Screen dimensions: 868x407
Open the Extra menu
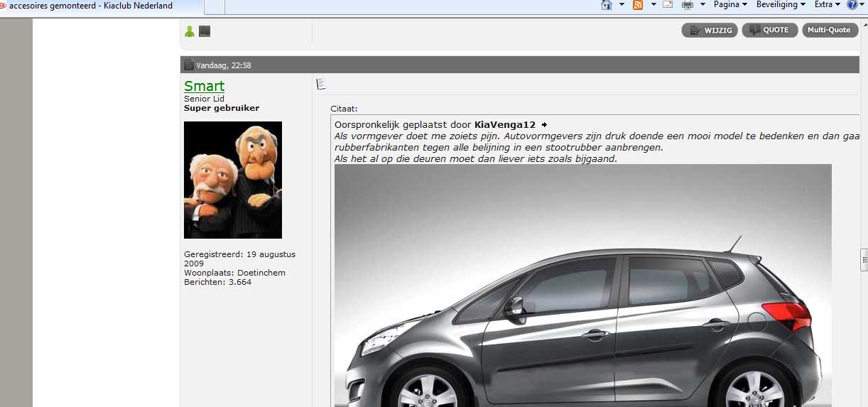[828, 5]
